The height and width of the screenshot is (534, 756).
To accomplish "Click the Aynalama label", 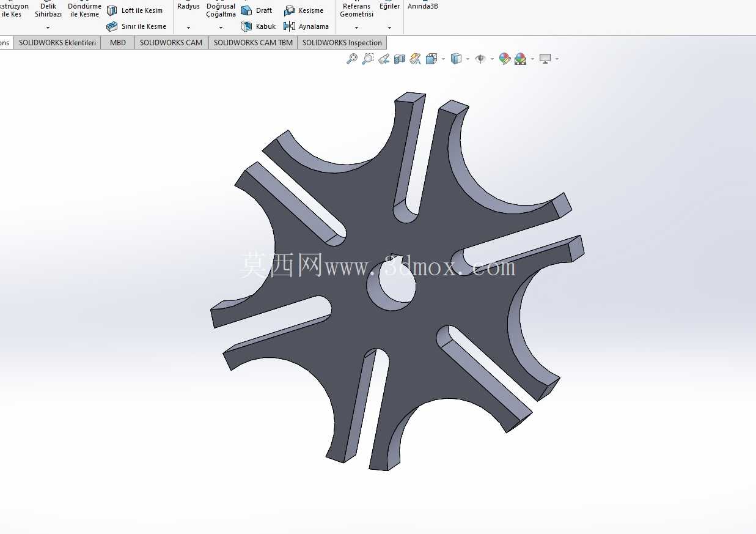I will 314,26.
